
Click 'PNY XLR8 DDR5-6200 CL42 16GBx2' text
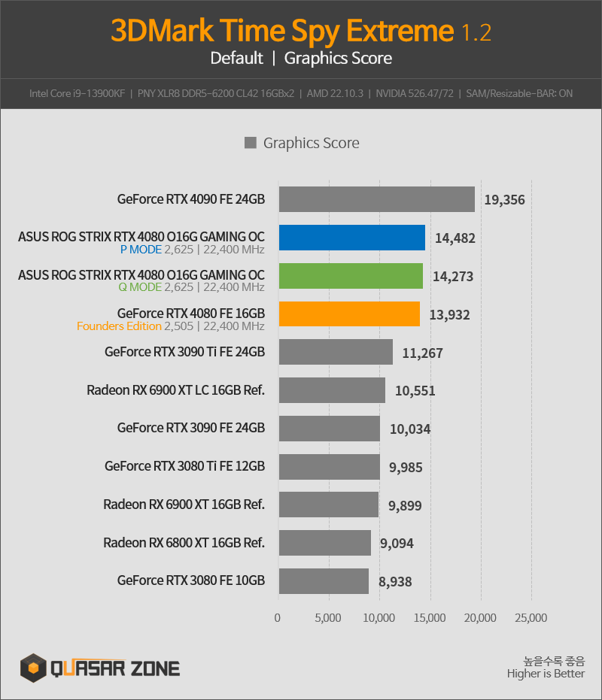[x=216, y=93]
